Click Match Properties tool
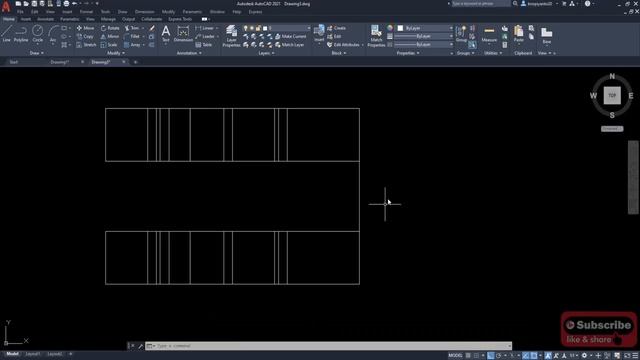 point(376,36)
